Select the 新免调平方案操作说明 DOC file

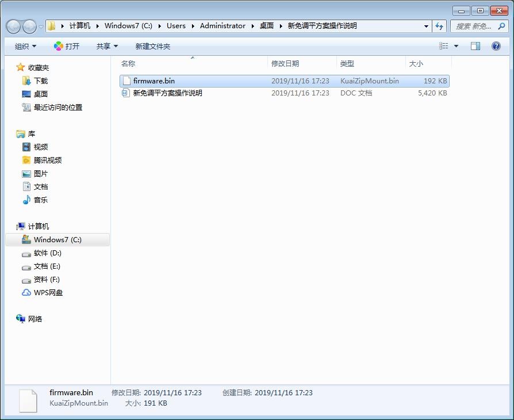[167, 93]
